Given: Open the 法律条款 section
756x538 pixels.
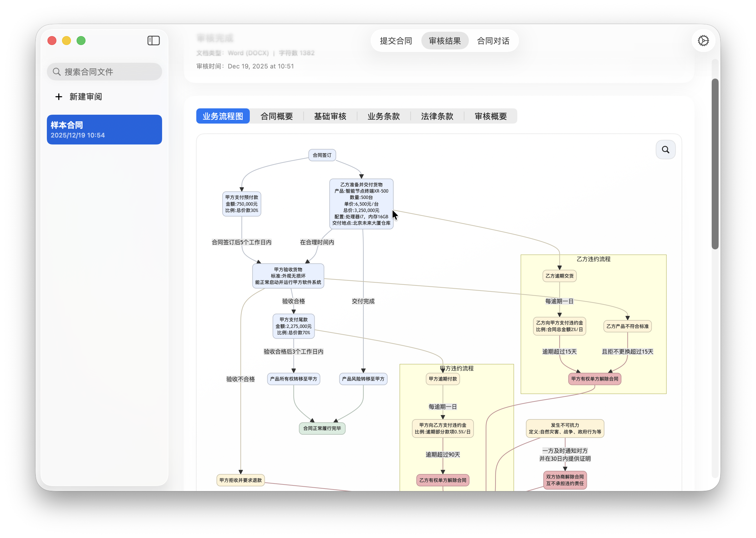Looking at the screenshot, I should pyautogui.click(x=437, y=116).
